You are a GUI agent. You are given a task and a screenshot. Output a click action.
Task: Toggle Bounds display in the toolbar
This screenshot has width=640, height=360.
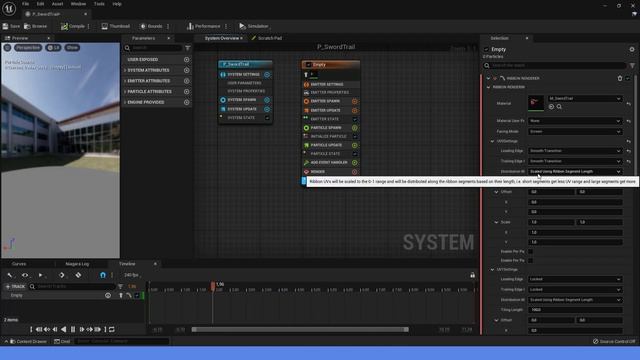(151, 26)
